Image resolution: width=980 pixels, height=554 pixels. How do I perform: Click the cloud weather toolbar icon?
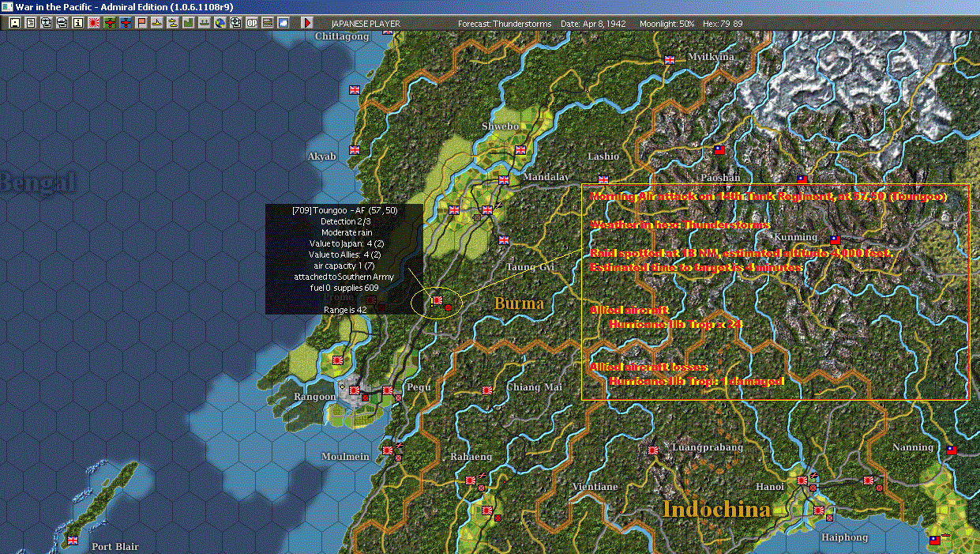coord(283,23)
